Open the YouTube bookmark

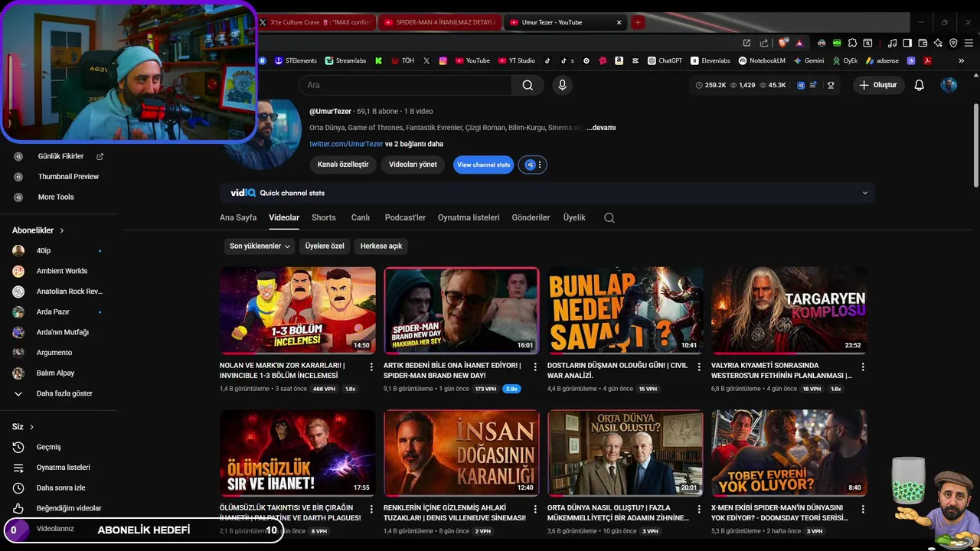[x=472, y=60]
